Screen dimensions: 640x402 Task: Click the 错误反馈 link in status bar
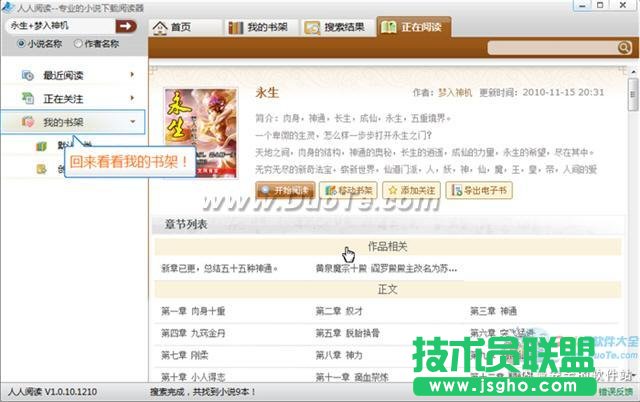616,392
